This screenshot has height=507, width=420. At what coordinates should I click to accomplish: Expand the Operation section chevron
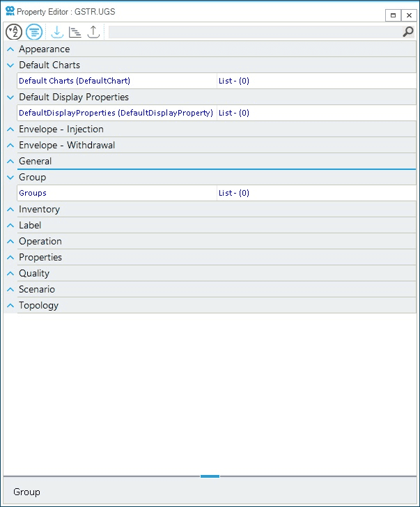click(x=10, y=242)
